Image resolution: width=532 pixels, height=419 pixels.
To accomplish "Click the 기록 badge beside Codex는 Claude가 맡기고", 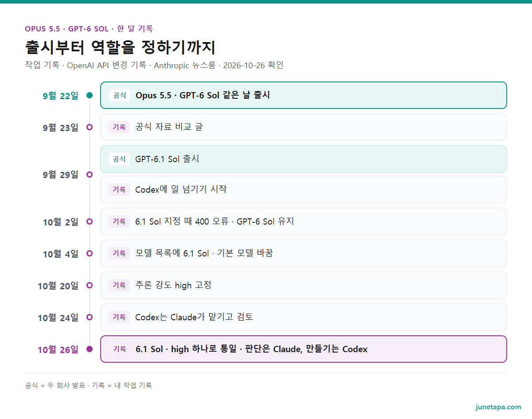I will (119, 317).
